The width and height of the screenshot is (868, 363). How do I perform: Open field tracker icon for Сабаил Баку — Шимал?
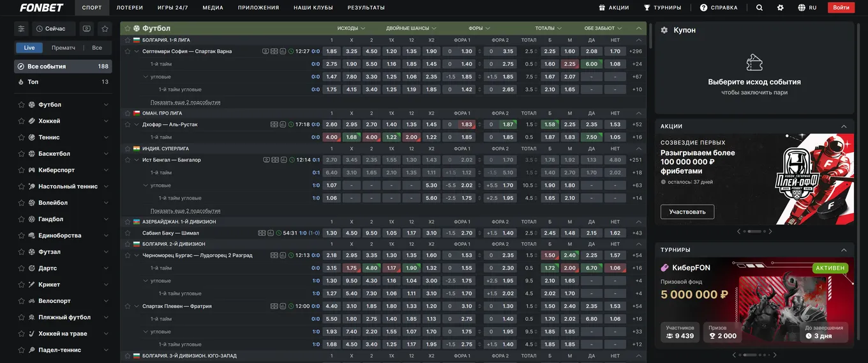coord(262,233)
